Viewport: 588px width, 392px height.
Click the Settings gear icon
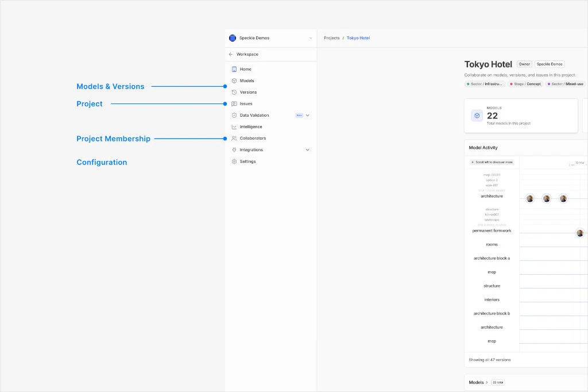tap(234, 162)
